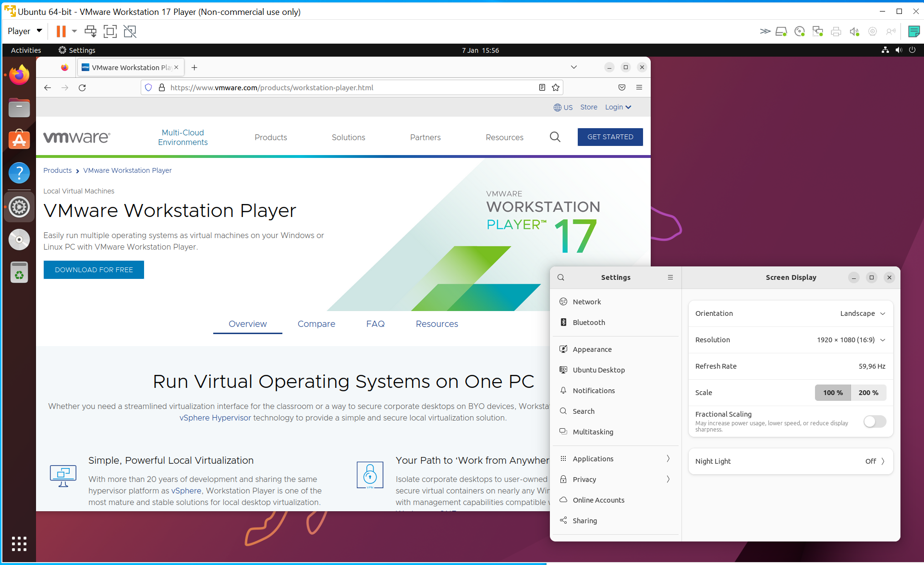The height and width of the screenshot is (565, 924).
Task: Toggle reader view in Firefox address bar
Action: (542, 87)
